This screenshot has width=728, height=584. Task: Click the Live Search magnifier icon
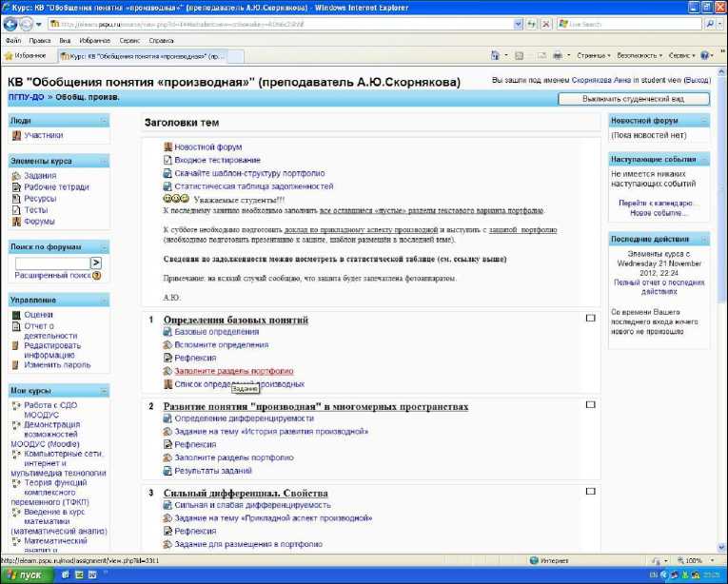click(709, 24)
